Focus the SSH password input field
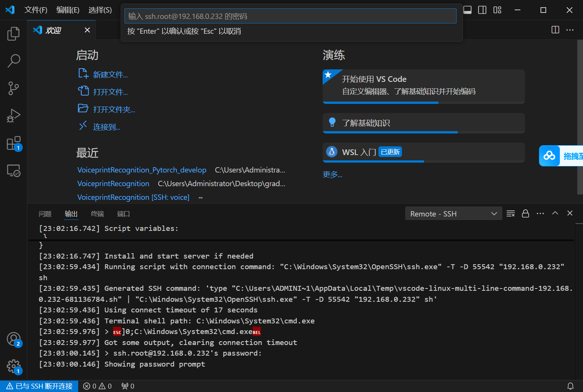Screen dimensions: 583x392 (x=290, y=16)
